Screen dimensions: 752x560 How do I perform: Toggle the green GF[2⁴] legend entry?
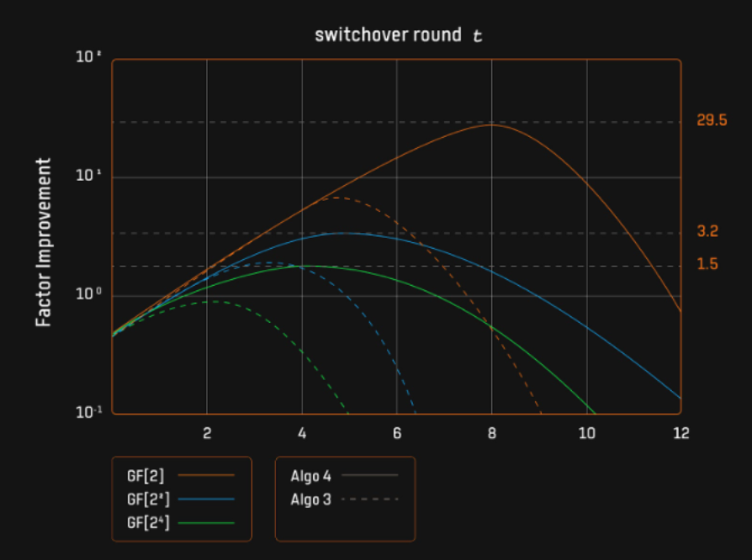coord(144,523)
